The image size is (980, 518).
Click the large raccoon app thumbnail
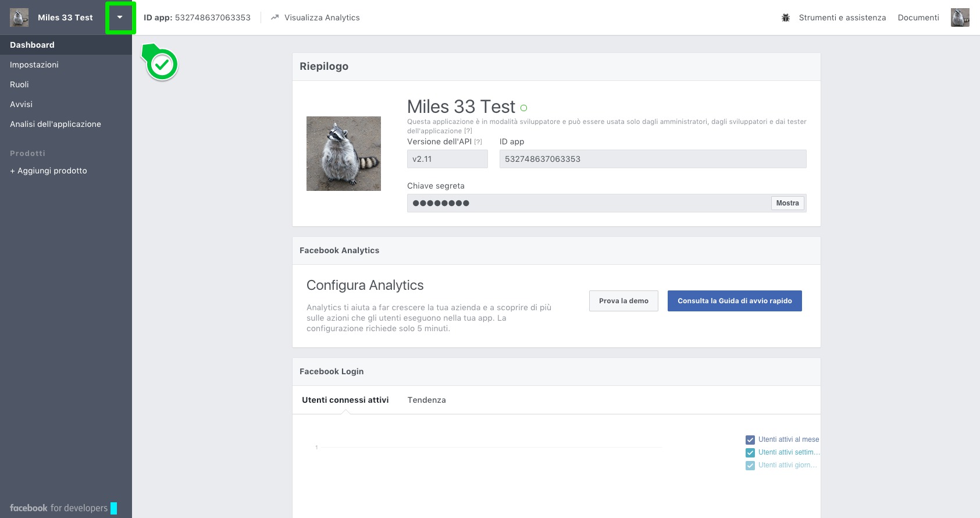[344, 154]
